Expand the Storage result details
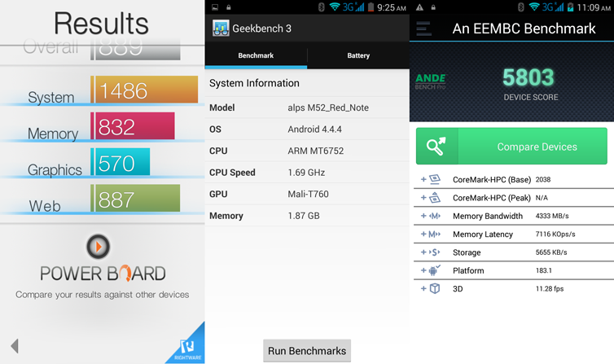 coord(423,252)
